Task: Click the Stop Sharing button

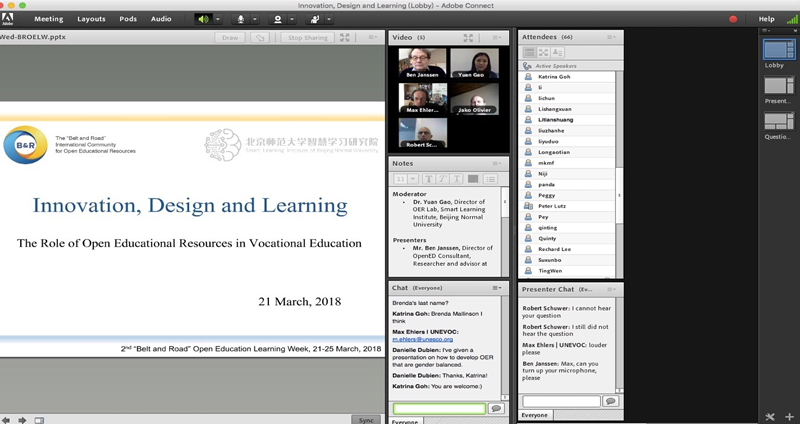Action: pyautogui.click(x=307, y=38)
